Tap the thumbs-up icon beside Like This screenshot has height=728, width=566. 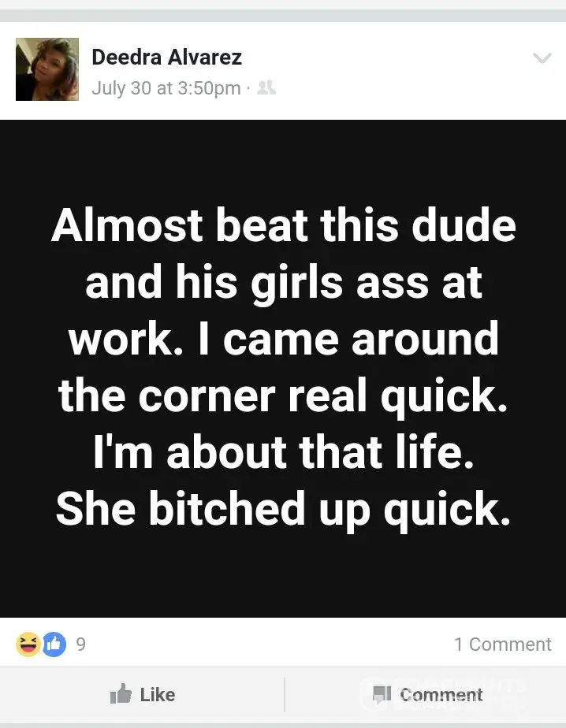tap(121, 693)
